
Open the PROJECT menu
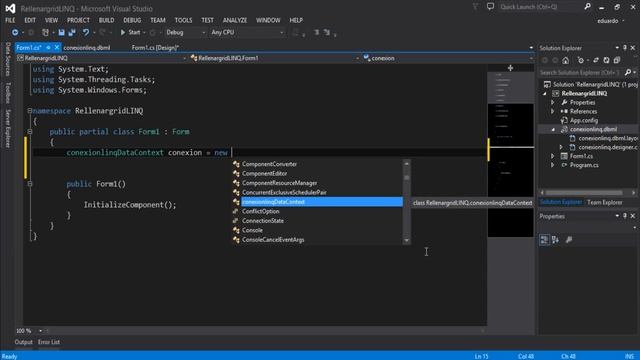78,20
